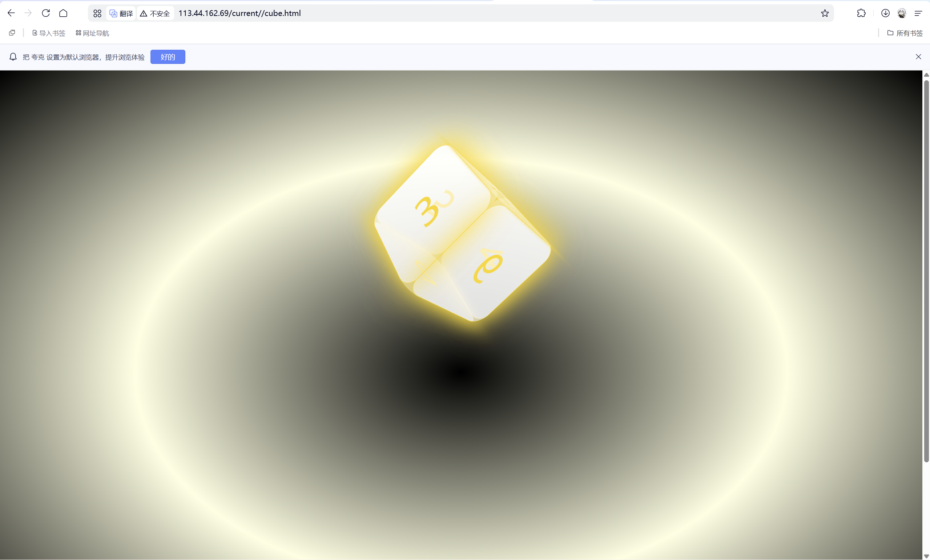Open 导入书签 import bookmarks
Image resolution: width=930 pixels, height=560 pixels.
49,33
